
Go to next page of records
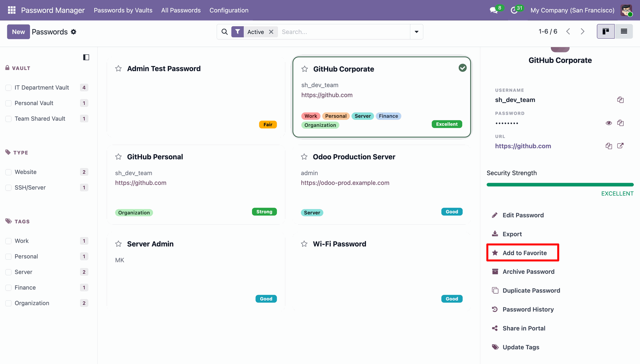(583, 31)
